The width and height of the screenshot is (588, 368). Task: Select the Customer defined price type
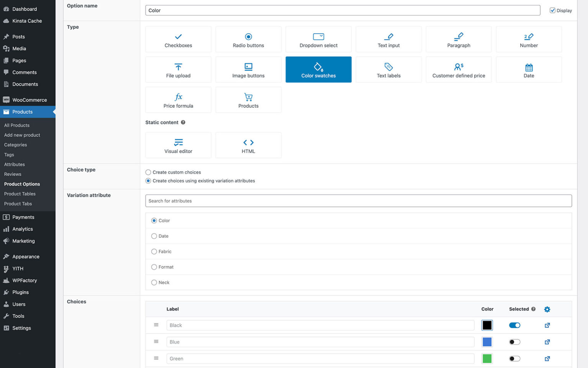click(x=458, y=69)
